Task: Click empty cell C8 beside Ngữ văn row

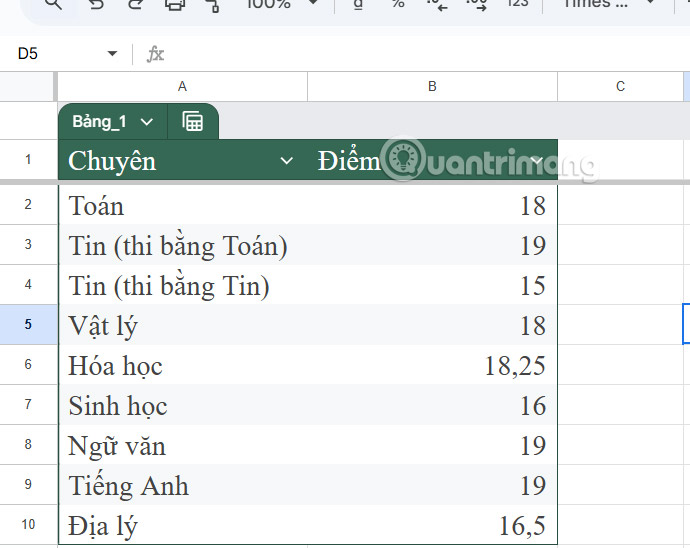Action: pos(620,445)
